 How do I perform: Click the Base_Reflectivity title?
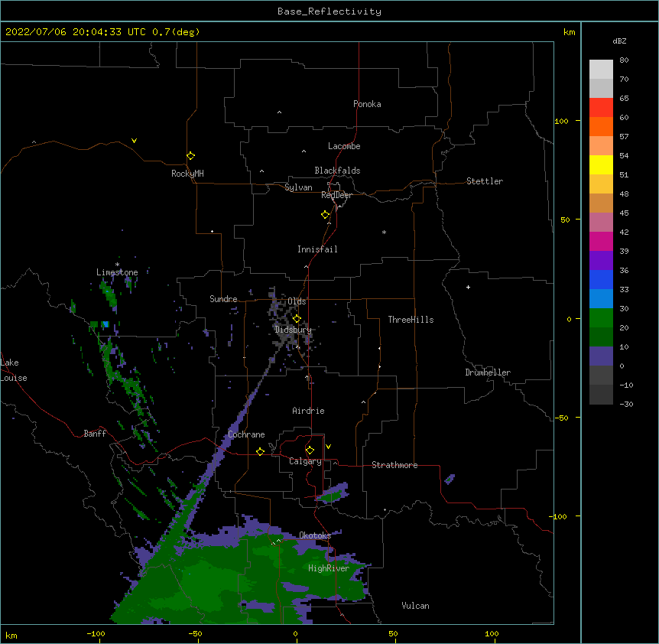[x=329, y=11]
